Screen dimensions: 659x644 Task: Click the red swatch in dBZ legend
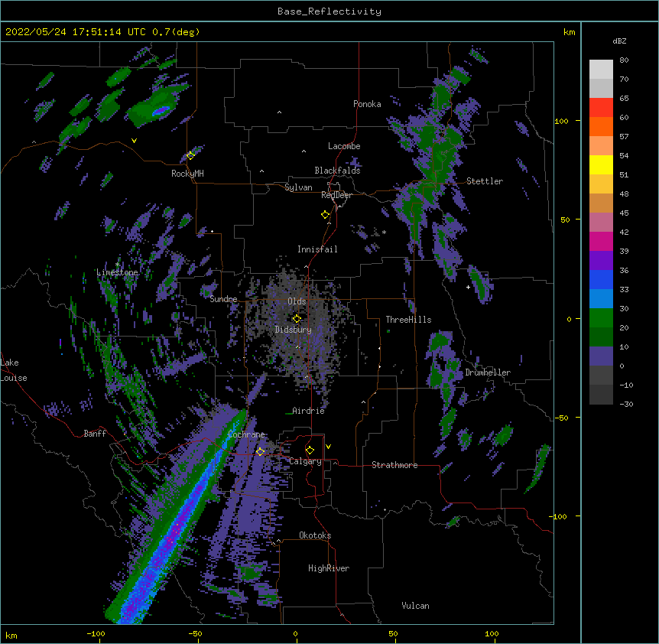(x=601, y=107)
